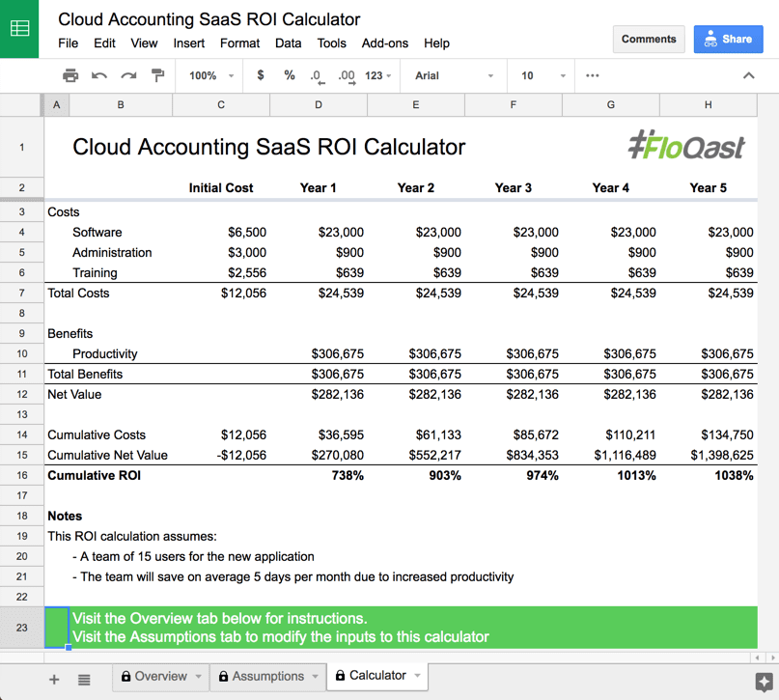Open the Add-ons menu
The height and width of the screenshot is (700, 779).
385,43
